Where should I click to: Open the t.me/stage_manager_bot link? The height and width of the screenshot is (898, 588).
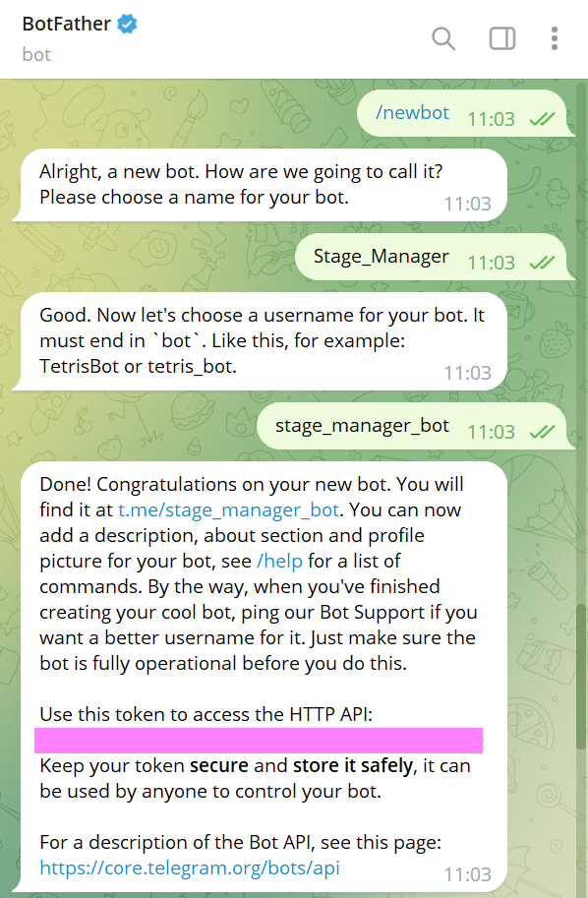[x=229, y=509]
